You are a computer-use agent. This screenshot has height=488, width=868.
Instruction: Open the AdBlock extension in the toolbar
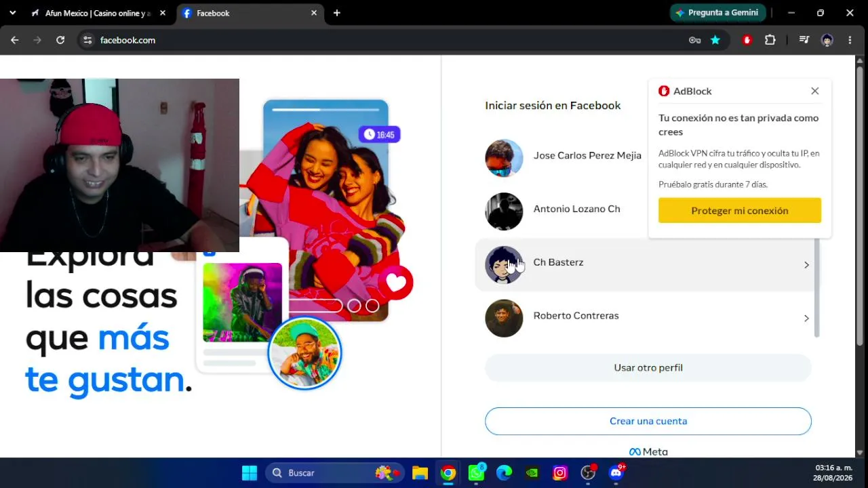(x=747, y=40)
